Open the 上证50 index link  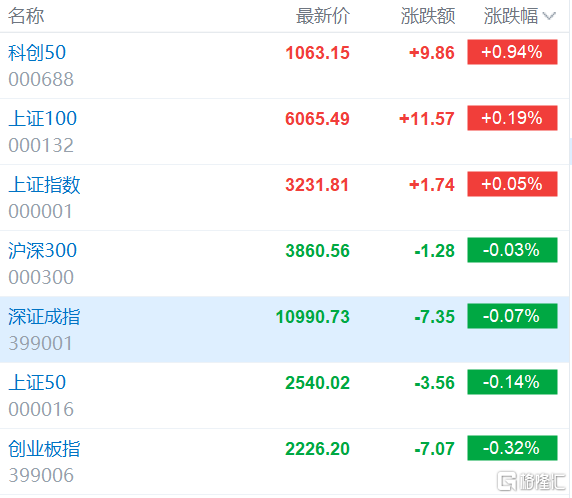pos(37,383)
